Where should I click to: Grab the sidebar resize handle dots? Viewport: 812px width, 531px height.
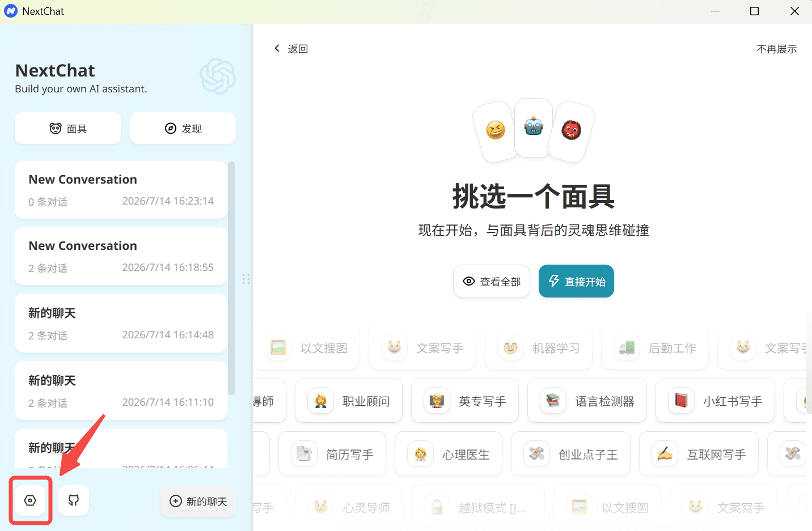[x=246, y=279]
